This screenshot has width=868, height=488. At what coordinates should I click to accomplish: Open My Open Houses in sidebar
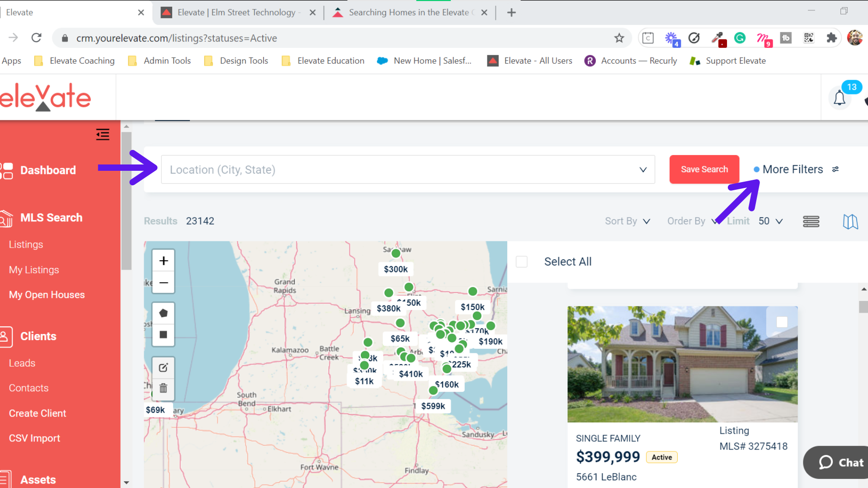pos(47,295)
